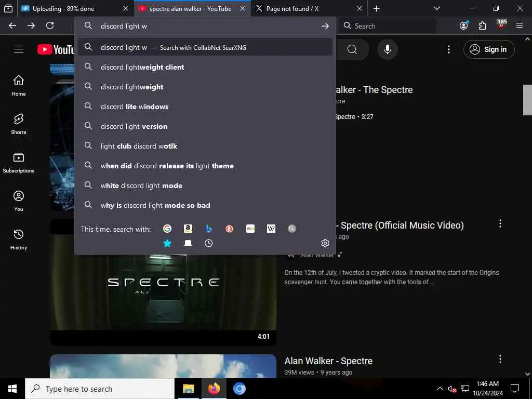Go to YouTube Home in sidebar

click(19, 86)
